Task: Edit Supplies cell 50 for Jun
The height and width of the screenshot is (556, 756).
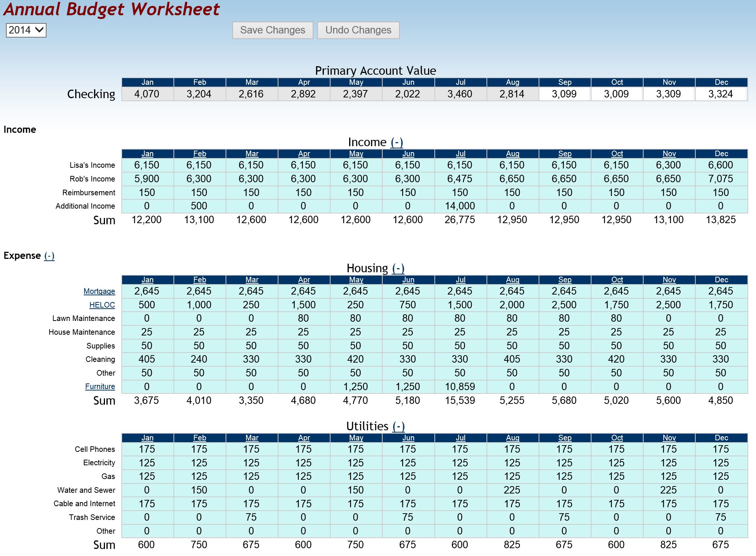Action: [408, 346]
